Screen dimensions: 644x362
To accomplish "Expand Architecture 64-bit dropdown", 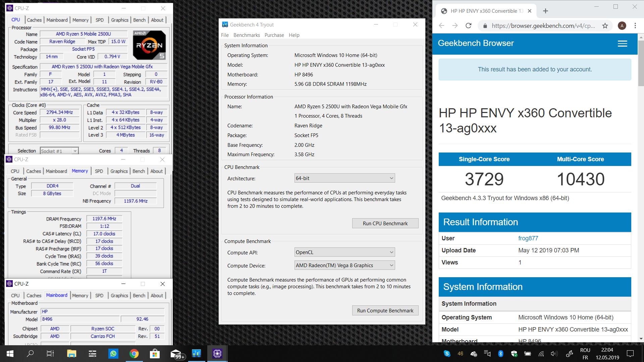I will coord(344,178).
